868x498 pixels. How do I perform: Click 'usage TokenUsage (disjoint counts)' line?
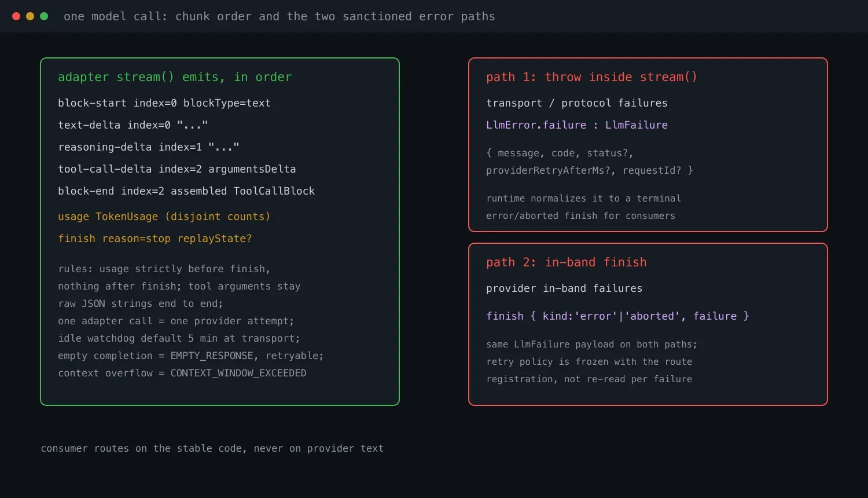[164, 217]
